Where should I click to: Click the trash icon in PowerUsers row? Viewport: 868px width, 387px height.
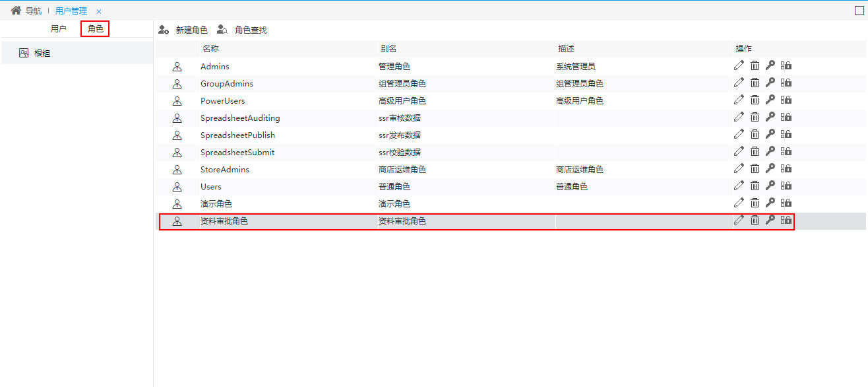[755, 100]
